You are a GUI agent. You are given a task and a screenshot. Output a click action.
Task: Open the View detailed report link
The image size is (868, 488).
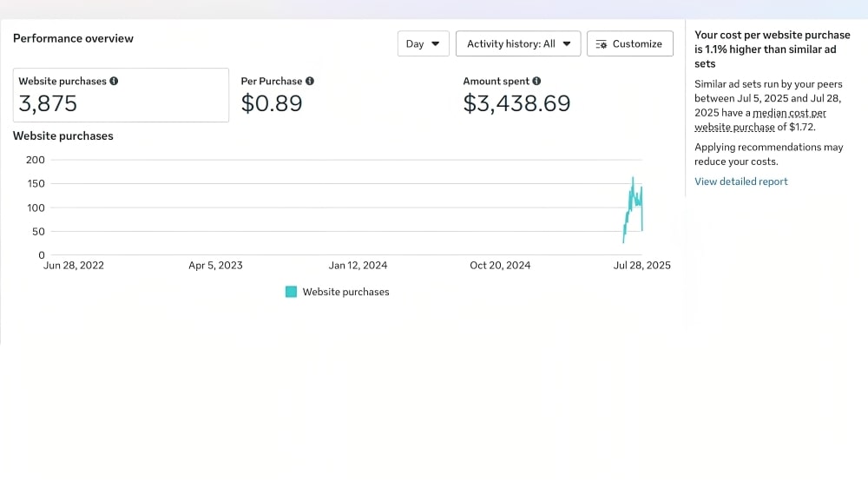[x=740, y=181]
